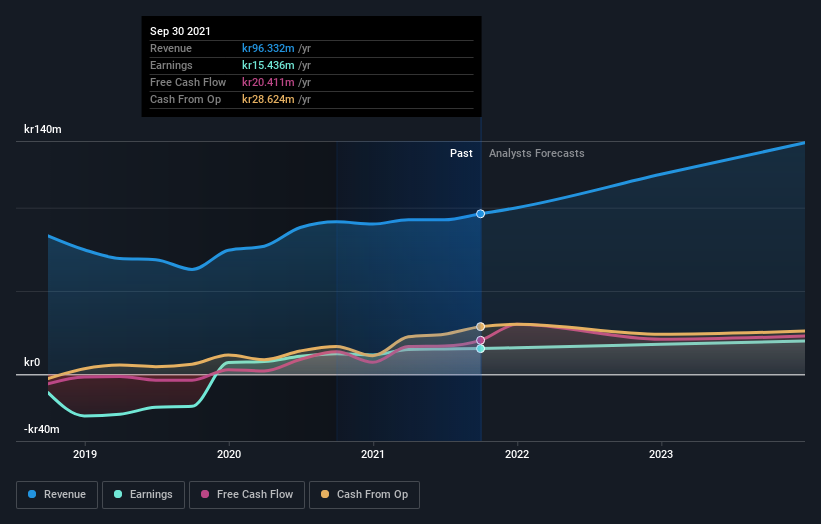Click the kr96.332m revenue value
The image size is (821, 524).
(268, 48)
